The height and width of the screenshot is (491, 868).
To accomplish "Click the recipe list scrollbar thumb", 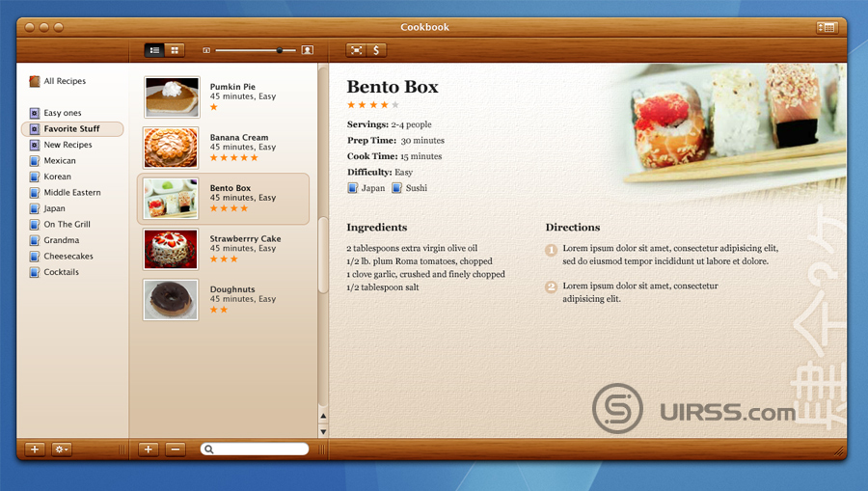I will pos(323,256).
